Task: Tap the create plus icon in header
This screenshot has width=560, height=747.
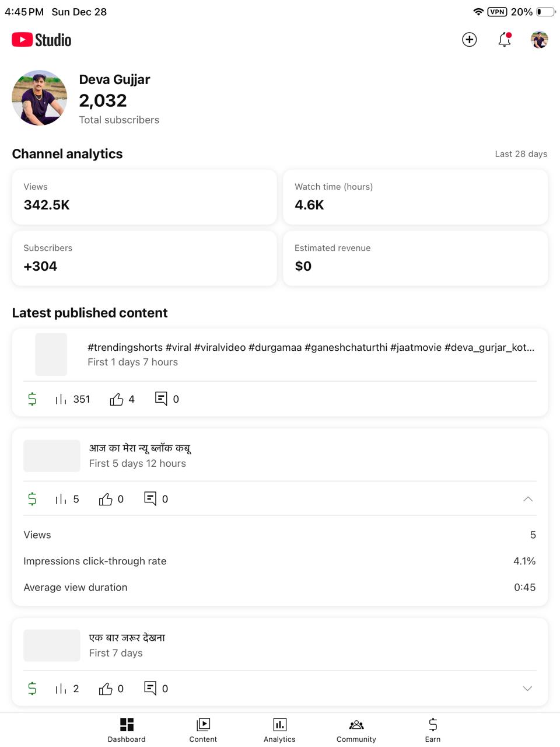Action: [470, 40]
